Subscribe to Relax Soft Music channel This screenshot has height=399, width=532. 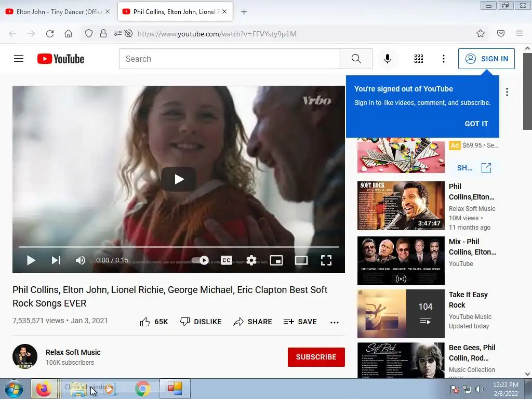(316, 357)
